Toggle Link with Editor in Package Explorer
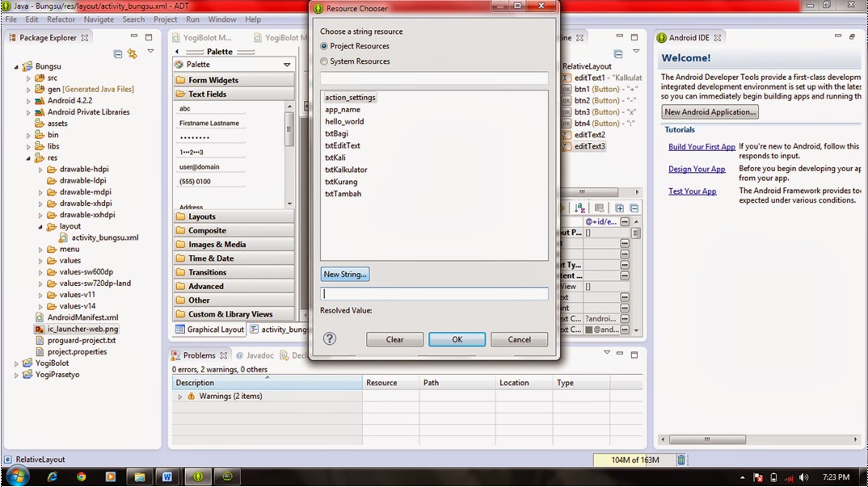The image size is (868, 487). pos(133,53)
